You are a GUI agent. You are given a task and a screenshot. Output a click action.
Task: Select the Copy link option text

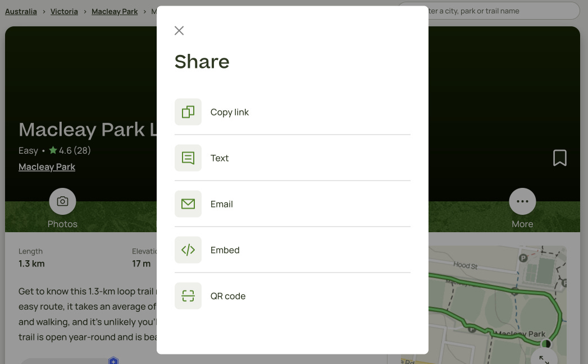(x=230, y=112)
